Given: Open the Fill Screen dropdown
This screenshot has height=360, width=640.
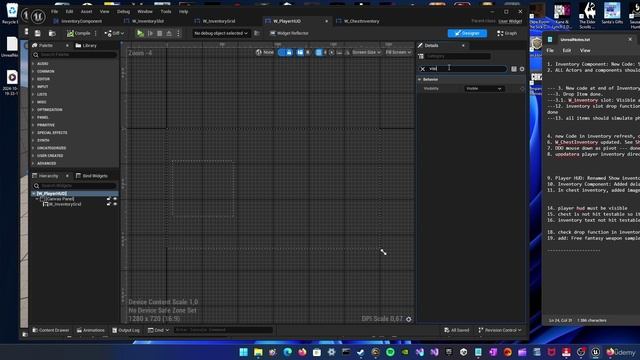Looking at the screenshot, I should (x=398, y=52).
